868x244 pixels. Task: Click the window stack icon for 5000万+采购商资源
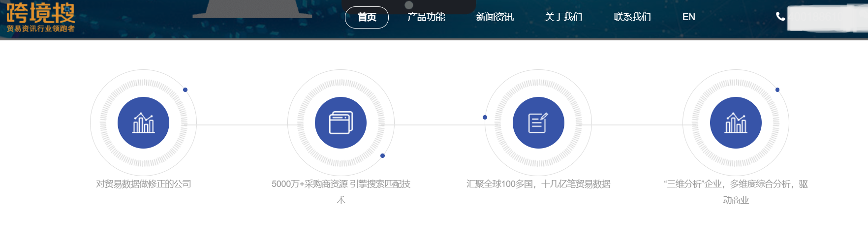pyautogui.click(x=341, y=122)
